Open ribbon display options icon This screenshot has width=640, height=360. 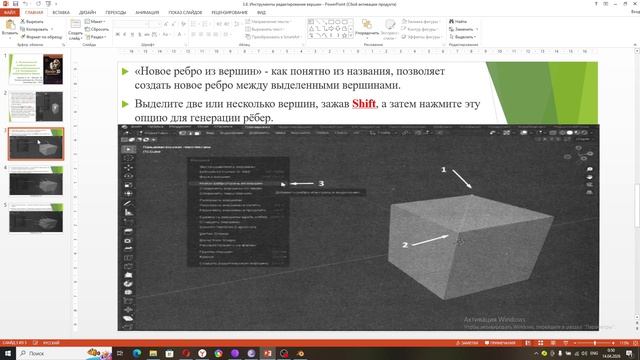[x=606, y=4]
